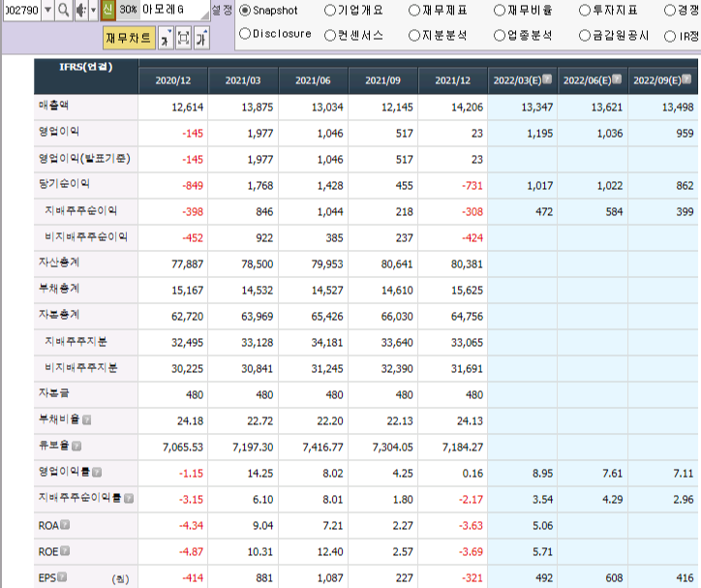Click debt ratio value 24.18

pyautogui.click(x=190, y=421)
